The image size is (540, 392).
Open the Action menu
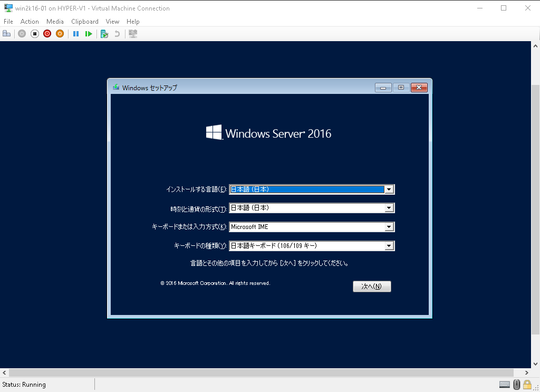30,21
